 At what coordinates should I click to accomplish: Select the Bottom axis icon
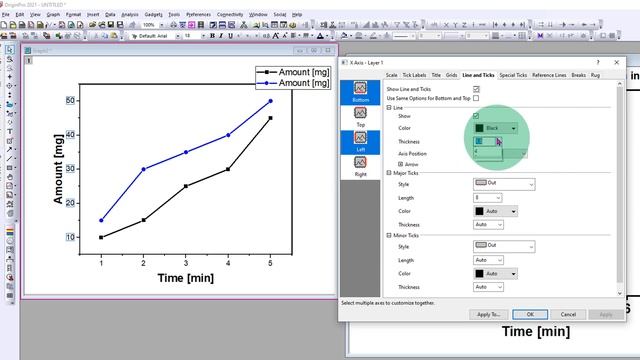click(360, 93)
